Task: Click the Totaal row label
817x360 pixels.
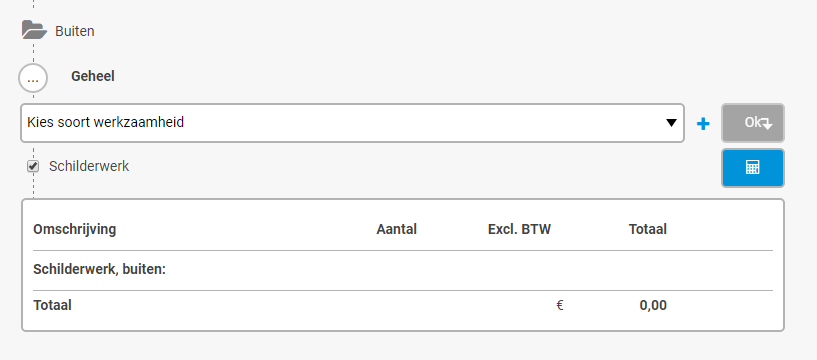Action: (52, 305)
